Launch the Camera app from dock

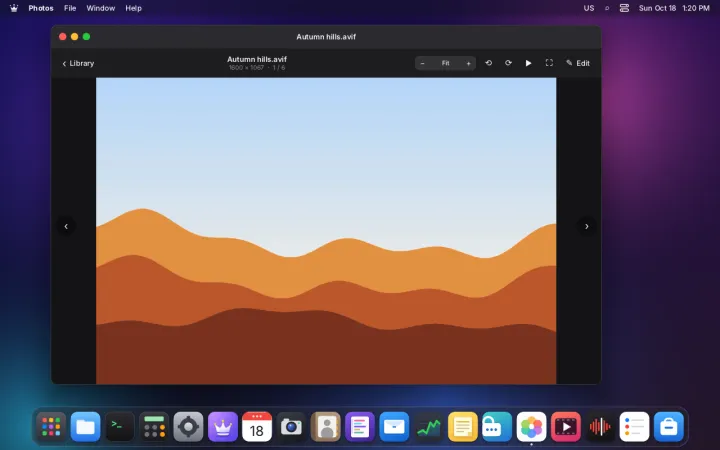click(291, 427)
